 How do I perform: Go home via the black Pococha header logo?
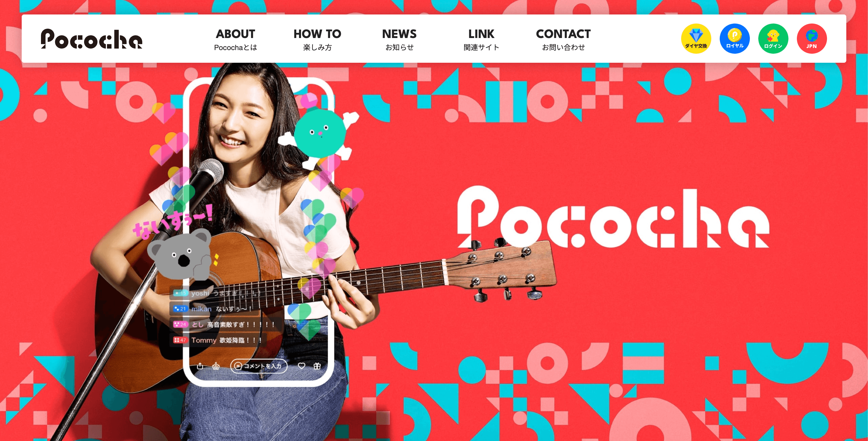click(x=92, y=39)
